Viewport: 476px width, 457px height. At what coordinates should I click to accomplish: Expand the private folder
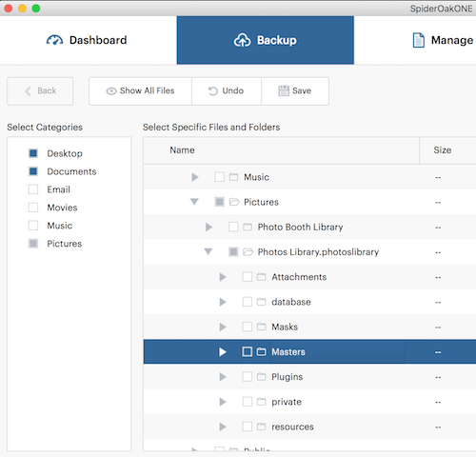[x=223, y=402]
